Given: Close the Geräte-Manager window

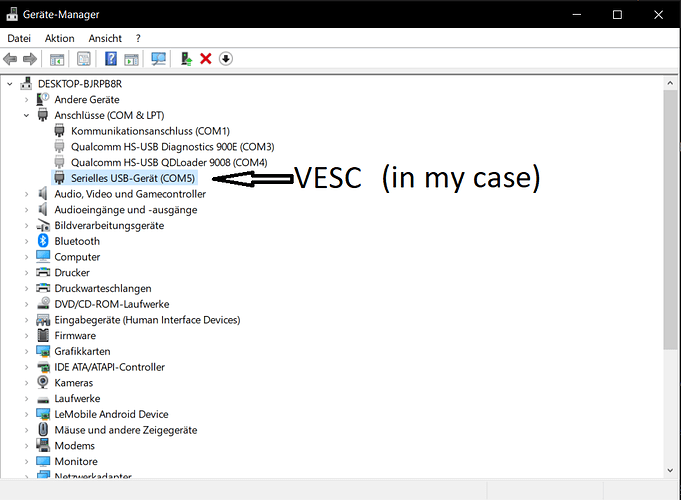Looking at the screenshot, I should point(658,14).
